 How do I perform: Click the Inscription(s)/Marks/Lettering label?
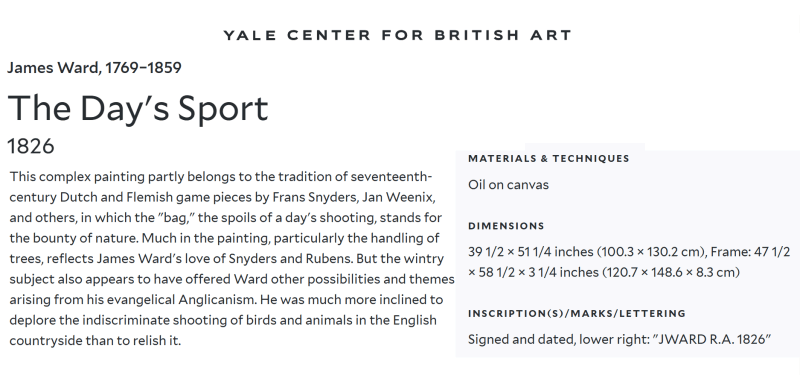(577, 313)
